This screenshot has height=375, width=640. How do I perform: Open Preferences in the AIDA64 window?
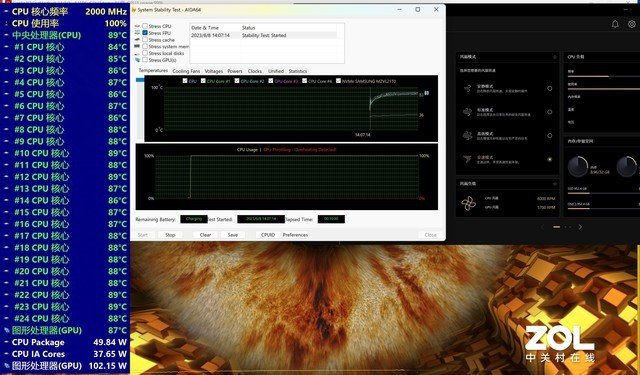click(295, 235)
